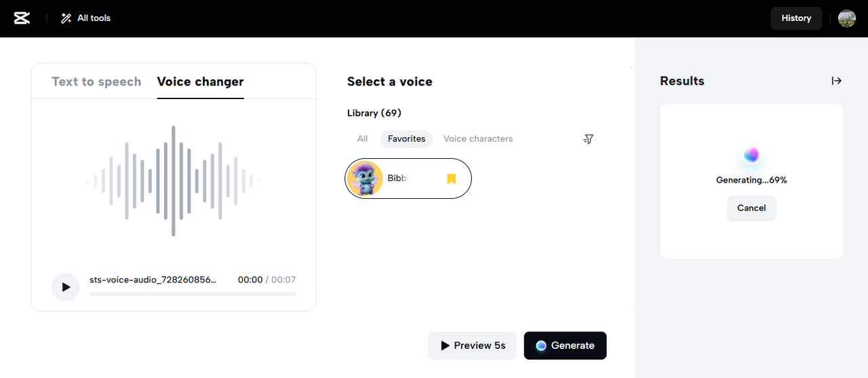Viewport: 868px width, 378px height.
Task: Play the sts-voice-audio clip
Action: pyautogui.click(x=66, y=287)
